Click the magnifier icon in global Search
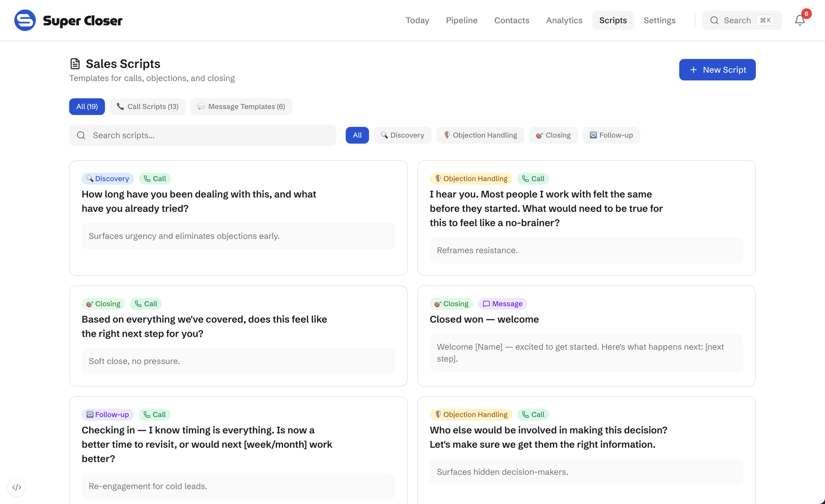This screenshot has width=825, height=504. [714, 20]
